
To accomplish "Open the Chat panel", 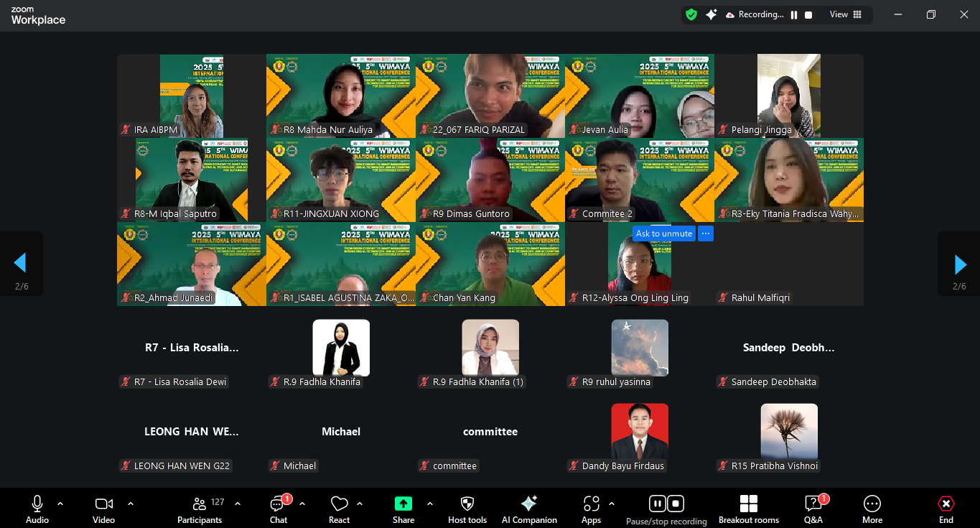I will pyautogui.click(x=279, y=509).
